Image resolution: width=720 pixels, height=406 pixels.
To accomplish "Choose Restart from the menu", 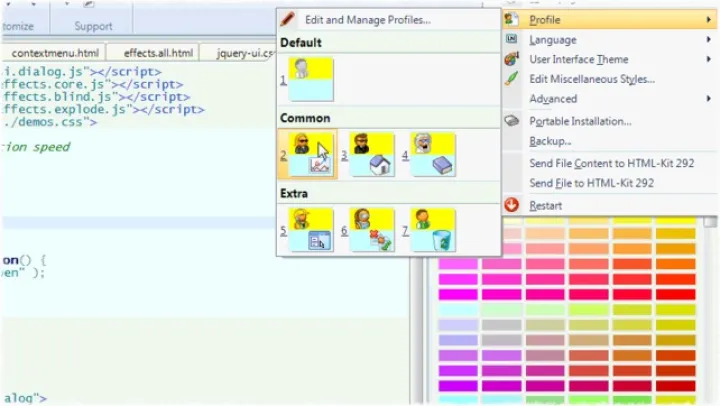I will point(609,205).
